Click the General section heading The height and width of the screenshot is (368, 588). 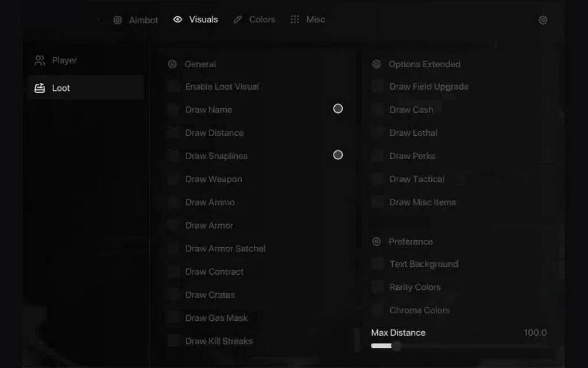point(200,64)
